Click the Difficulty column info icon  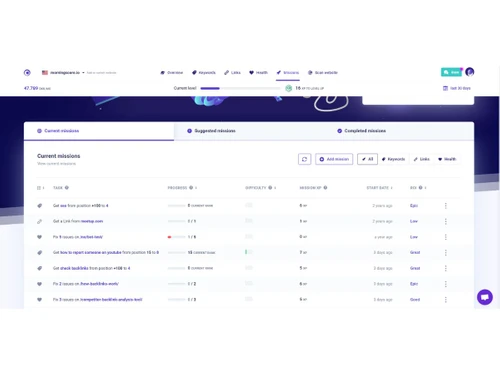270,188
